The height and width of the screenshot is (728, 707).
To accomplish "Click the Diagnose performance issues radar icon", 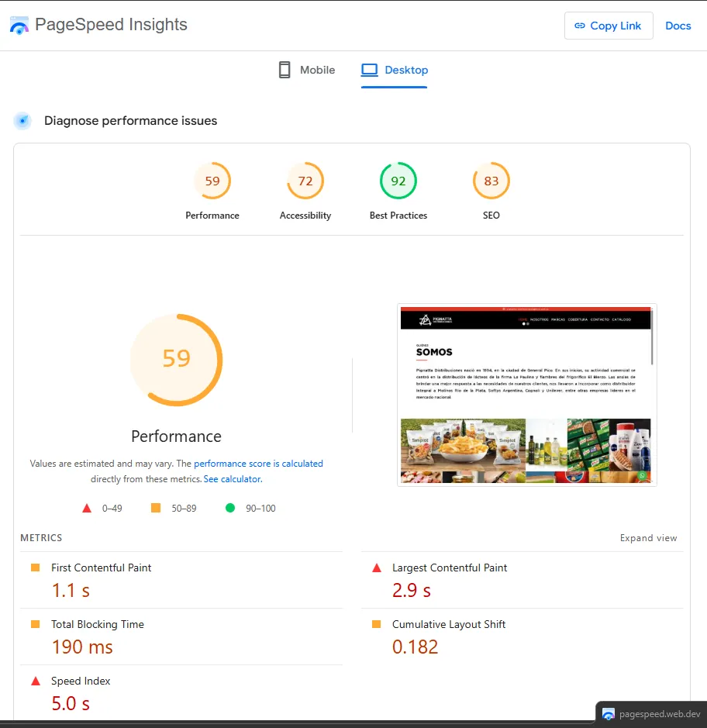I will point(22,121).
